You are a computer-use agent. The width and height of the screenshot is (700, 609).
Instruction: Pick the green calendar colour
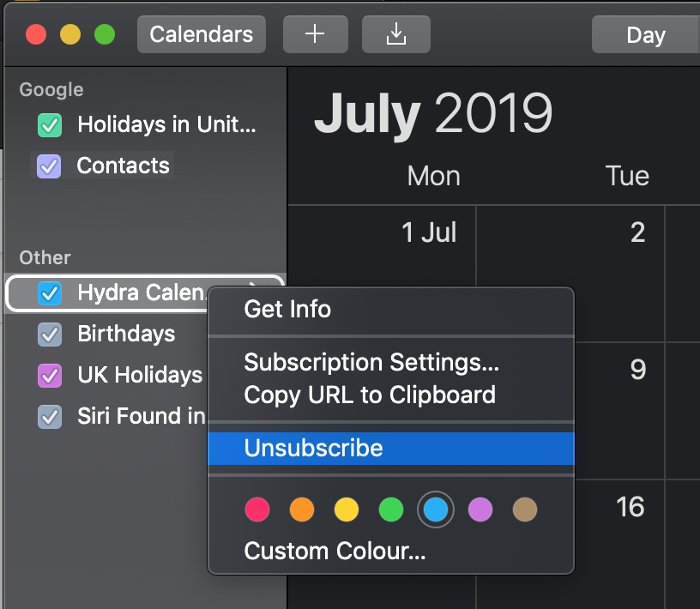pyautogui.click(x=391, y=510)
